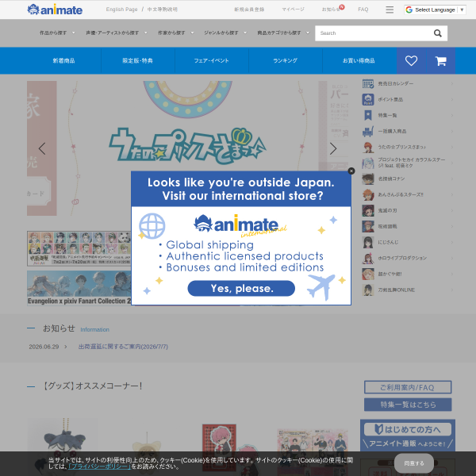The width and height of the screenshot is (476, 476).
Task: Click the animate logo in the header
Action: [55, 10]
